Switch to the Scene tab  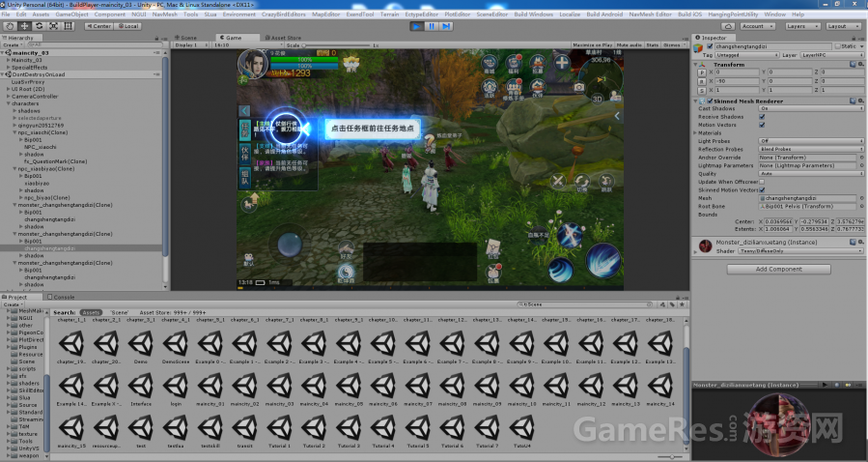pyautogui.click(x=188, y=38)
